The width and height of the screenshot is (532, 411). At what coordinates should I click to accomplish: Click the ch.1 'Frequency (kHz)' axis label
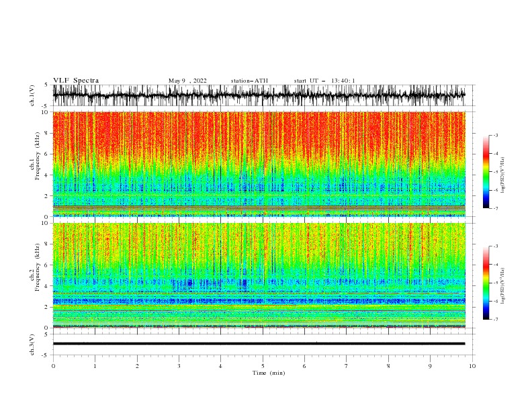pos(38,156)
